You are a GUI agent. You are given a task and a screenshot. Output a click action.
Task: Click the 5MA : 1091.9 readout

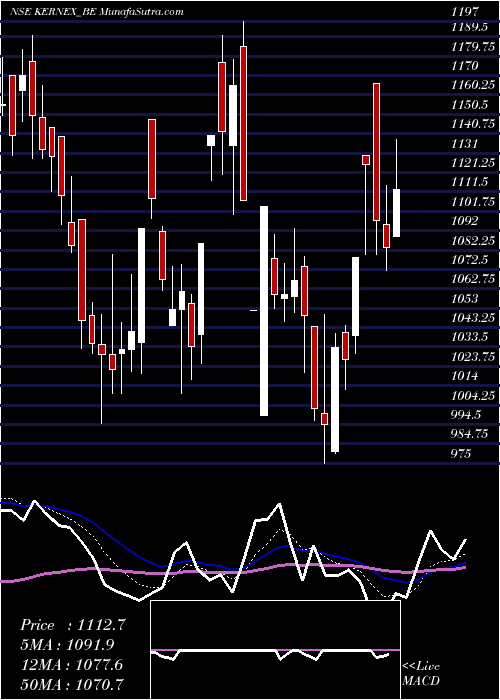click(69, 645)
